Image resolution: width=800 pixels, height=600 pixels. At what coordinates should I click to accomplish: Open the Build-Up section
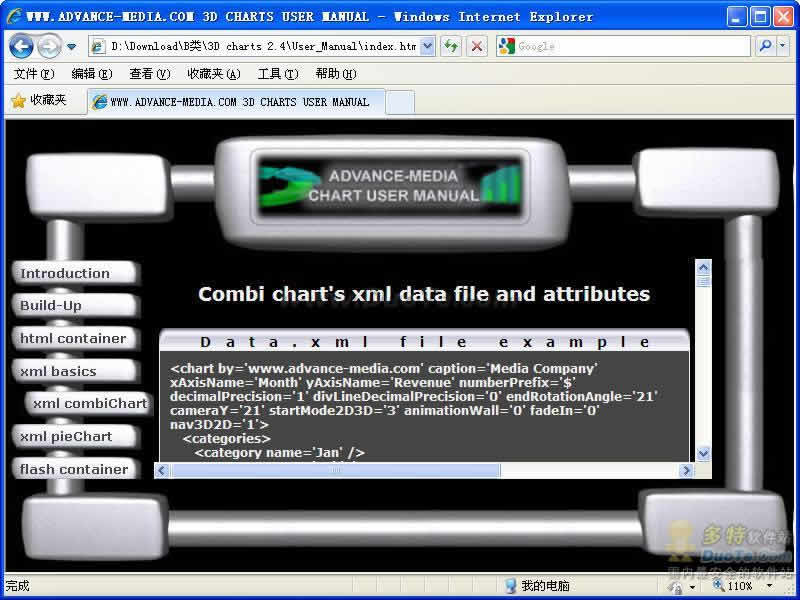(x=74, y=306)
